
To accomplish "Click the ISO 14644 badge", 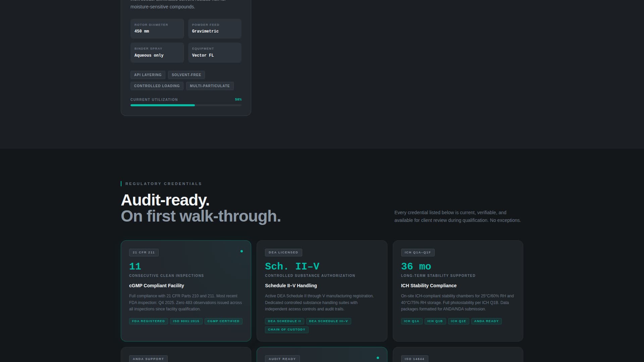I will (x=415, y=359).
